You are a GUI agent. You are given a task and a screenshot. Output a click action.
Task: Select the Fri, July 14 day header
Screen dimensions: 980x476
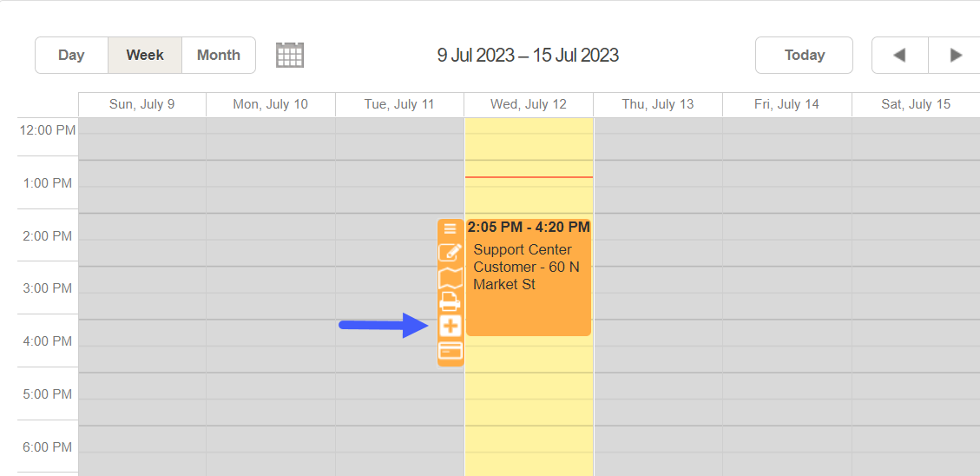(x=787, y=104)
